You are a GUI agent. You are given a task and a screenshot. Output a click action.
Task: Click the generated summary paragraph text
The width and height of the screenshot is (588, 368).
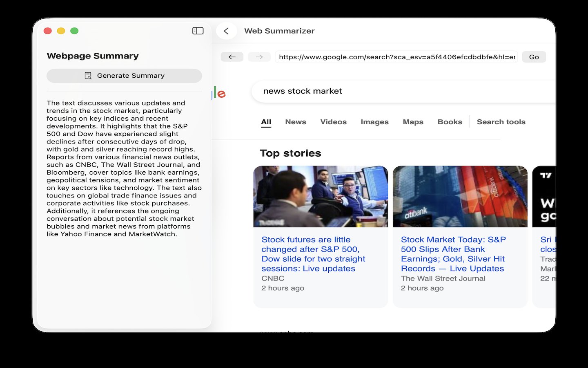click(x=124, y=168)
